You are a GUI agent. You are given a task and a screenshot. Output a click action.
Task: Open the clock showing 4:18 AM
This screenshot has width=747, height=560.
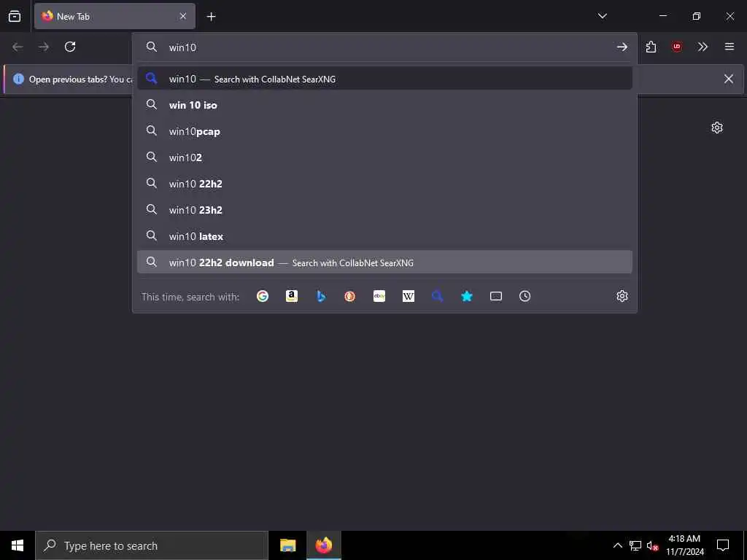(684, 545)
